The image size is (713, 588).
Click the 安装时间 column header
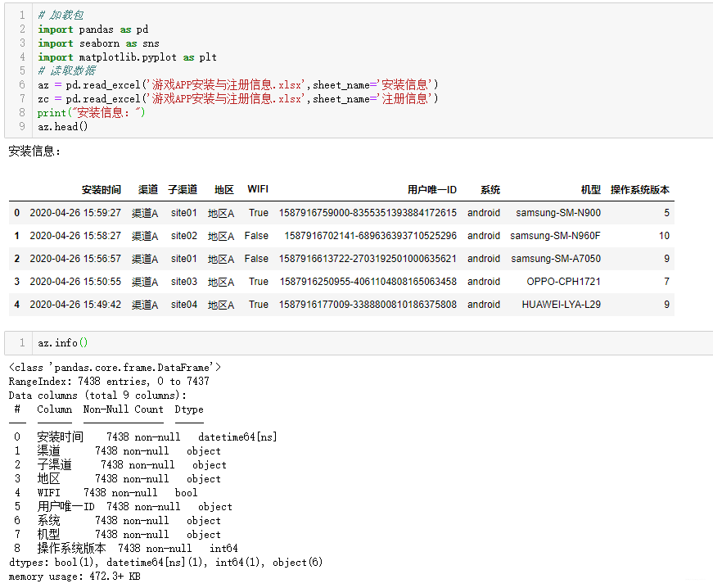click(x=101, y=190)
